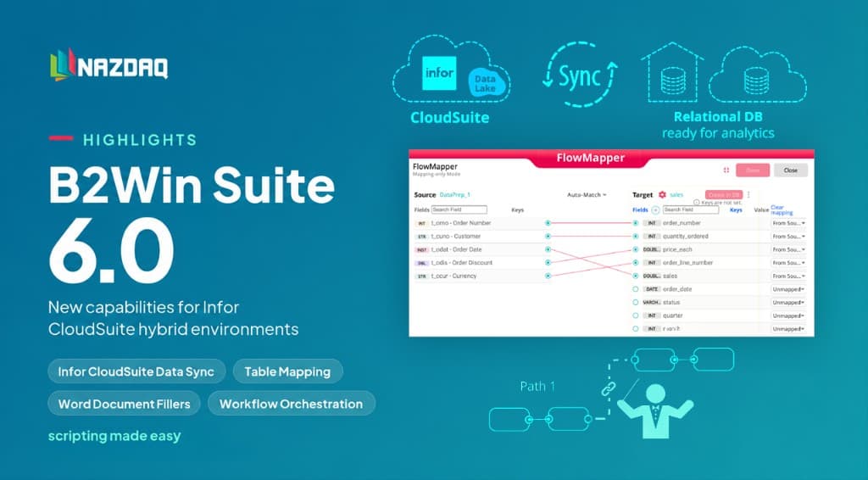The width and height of the screenshot is (868, 480).
Task: Select the Infor CloudSuite Data Sync pill
Action: coord(136,371)
